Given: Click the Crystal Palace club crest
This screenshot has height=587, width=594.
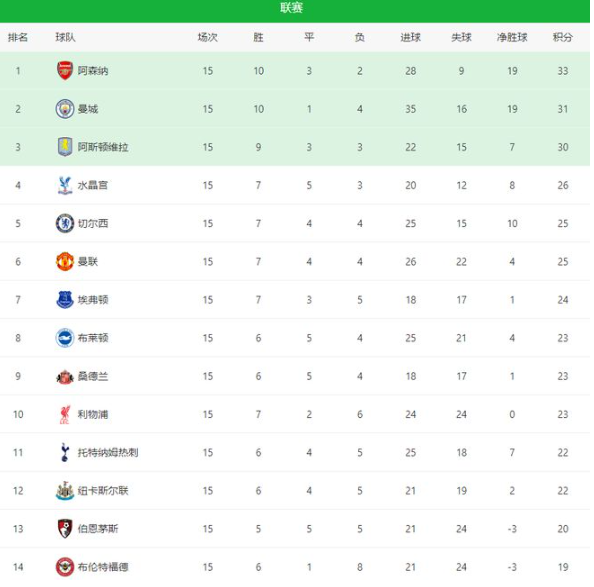Looking at the screenshot, I should pyautogui.click(x=65, y=185).
